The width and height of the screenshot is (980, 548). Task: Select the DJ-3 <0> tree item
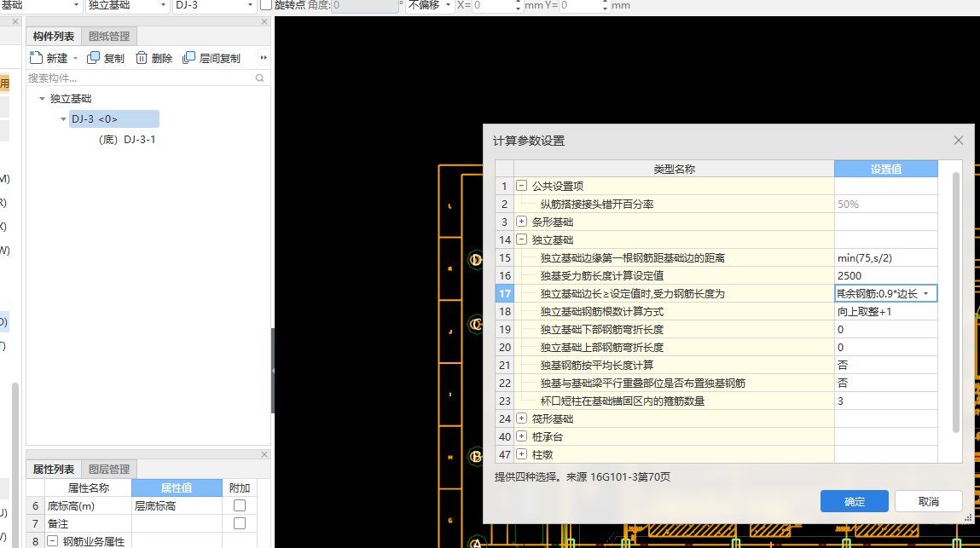tap(113, 118)
